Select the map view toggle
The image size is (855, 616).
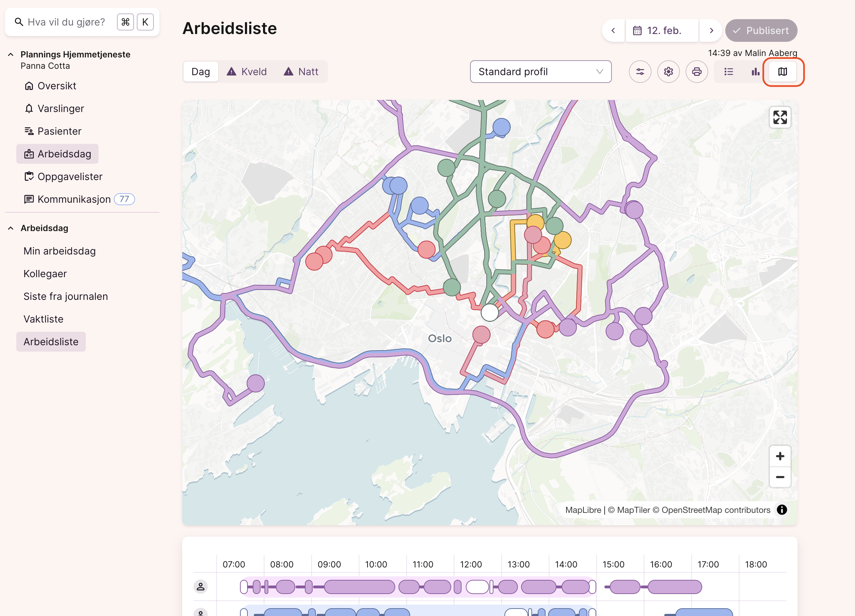(x=782, y=72)
